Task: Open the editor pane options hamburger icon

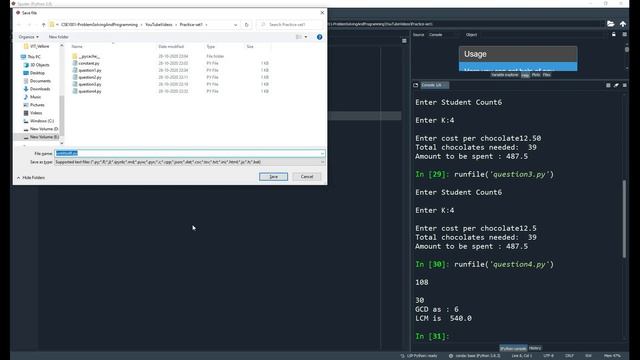Action: (404, 41)
